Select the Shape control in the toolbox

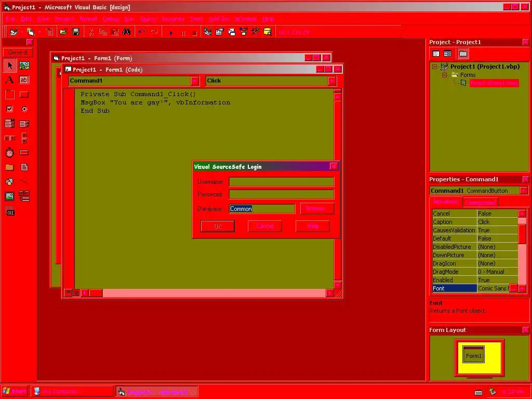pos(10,181)
